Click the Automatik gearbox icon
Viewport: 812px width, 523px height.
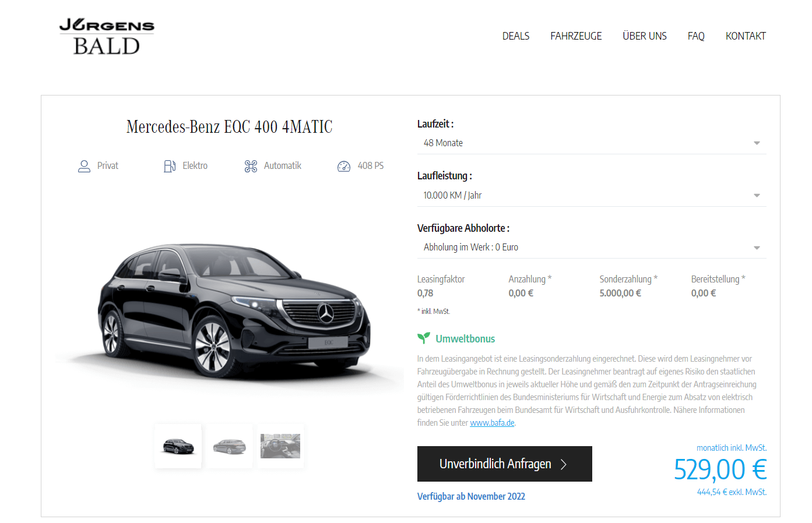(251, 167)
